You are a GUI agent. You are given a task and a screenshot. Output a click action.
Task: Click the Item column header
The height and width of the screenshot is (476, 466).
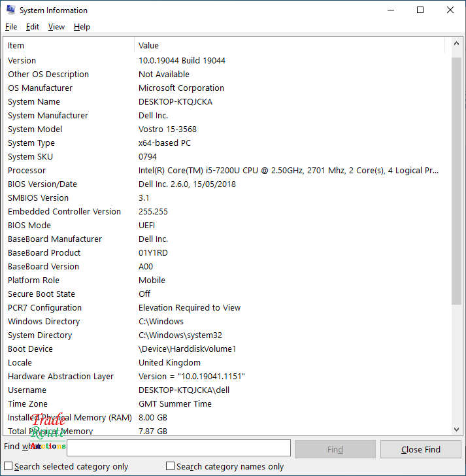pyautogui.click(x=69, y=45)
